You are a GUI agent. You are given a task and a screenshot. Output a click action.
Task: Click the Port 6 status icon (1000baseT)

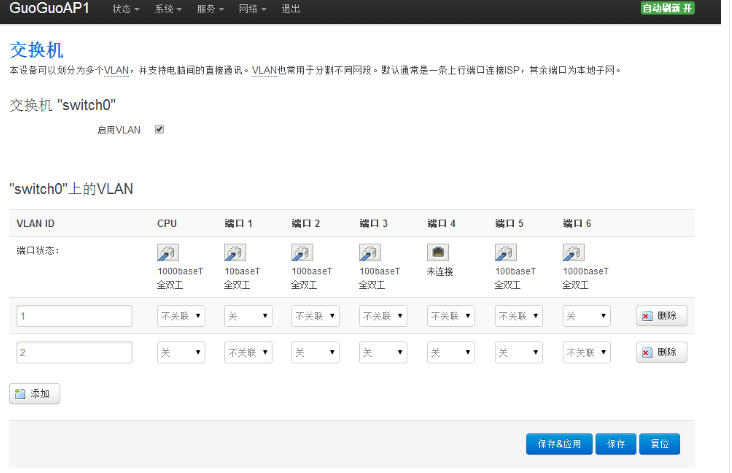574,253
